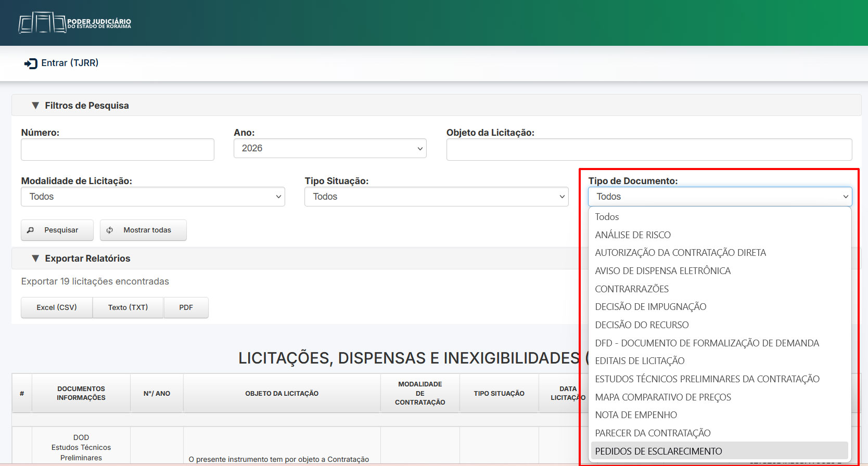868x466 pixels.
Task: Select ANÁLISE DE RISCO from the list
Action: [x=633, y=235]
